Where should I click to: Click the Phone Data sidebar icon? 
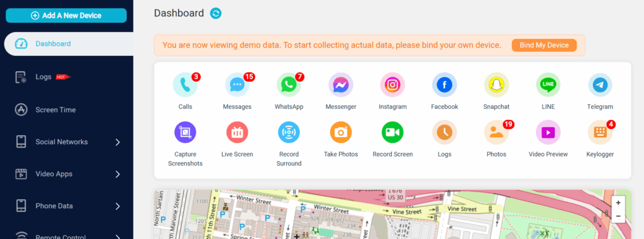point(21,206)
